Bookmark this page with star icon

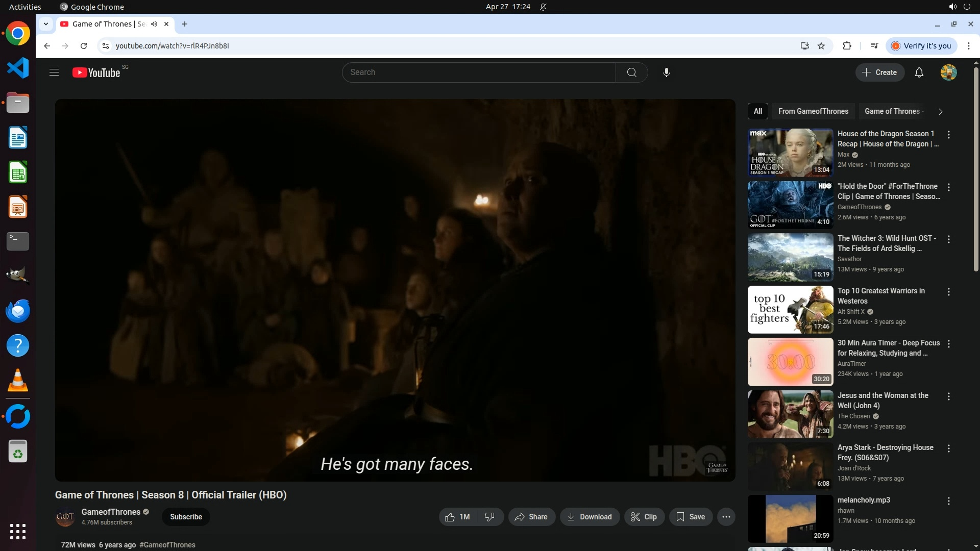click(821, 46)
